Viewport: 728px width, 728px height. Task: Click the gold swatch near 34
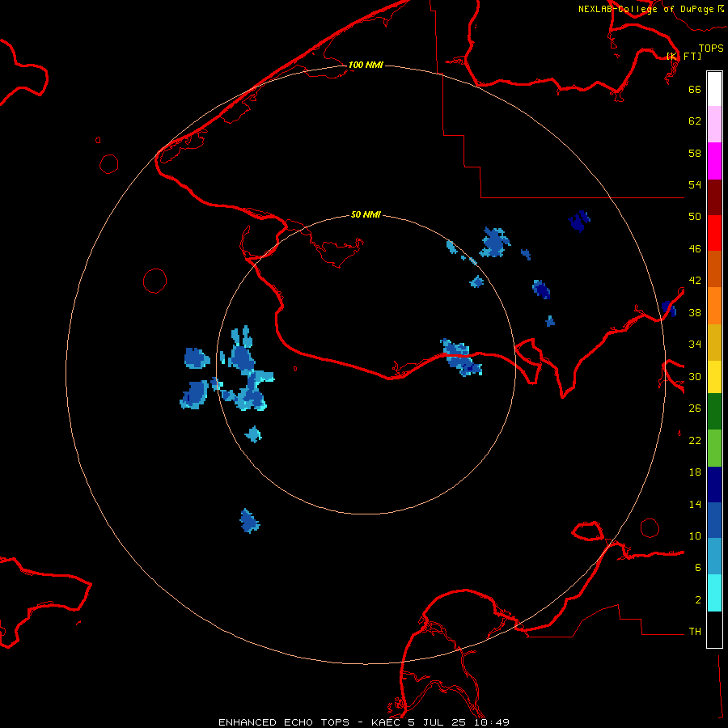click(714, 343)
